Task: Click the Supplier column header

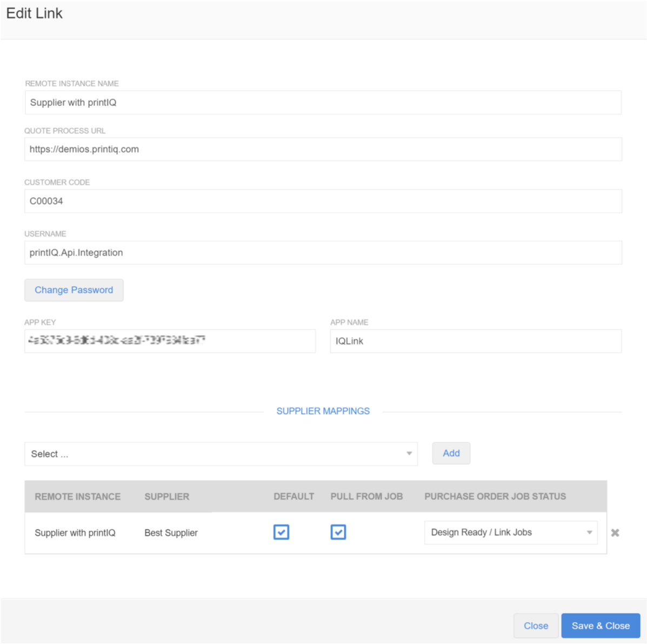Action: coord(166,497)
